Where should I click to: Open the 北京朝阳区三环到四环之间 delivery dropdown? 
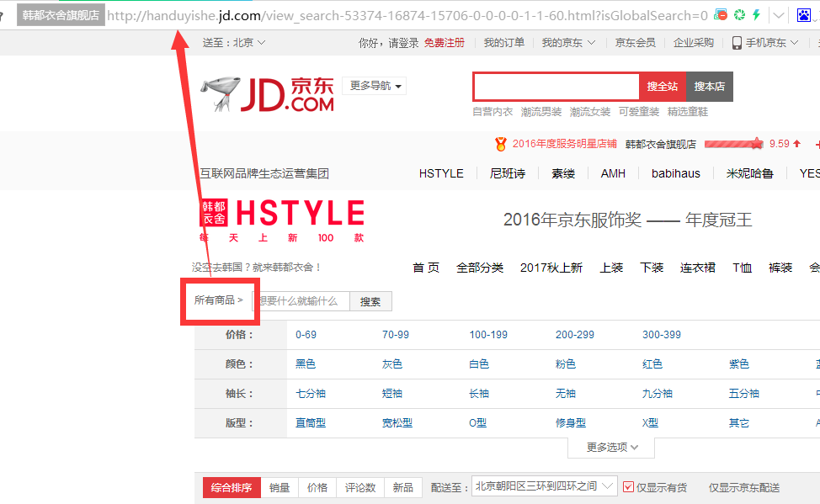tap(544, 486)
